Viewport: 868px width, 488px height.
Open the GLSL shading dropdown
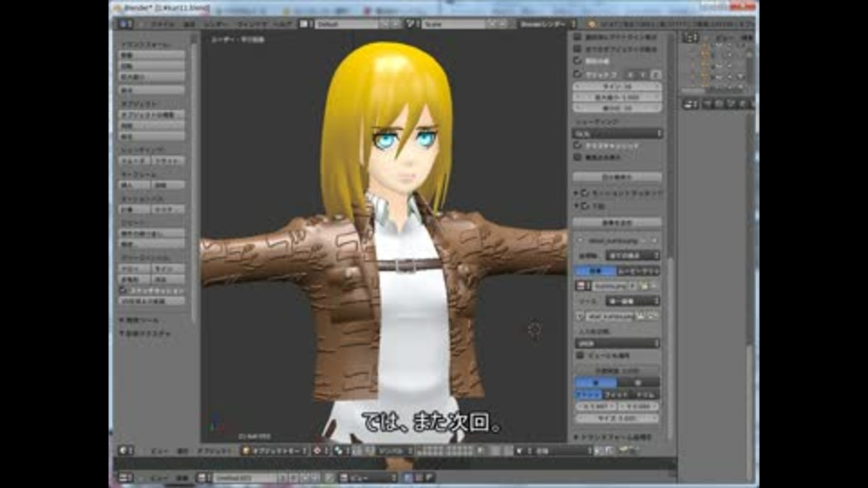click(x=618, y=134)
